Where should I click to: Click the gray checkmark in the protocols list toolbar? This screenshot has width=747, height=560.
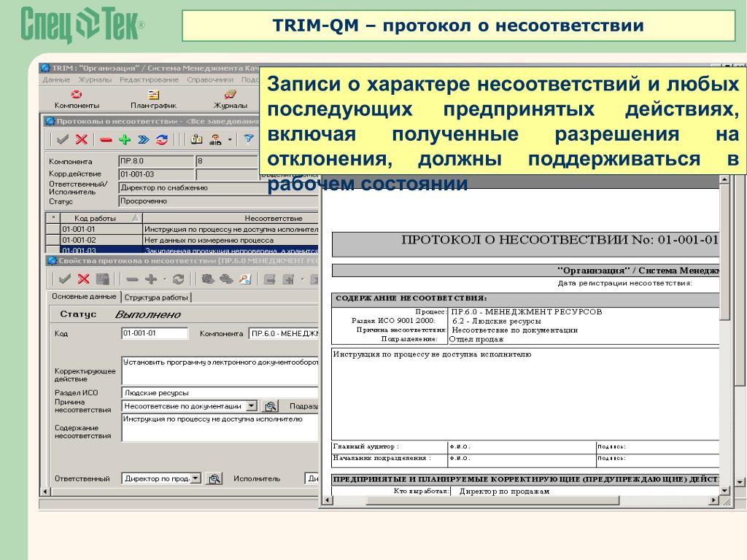(63, 139)
